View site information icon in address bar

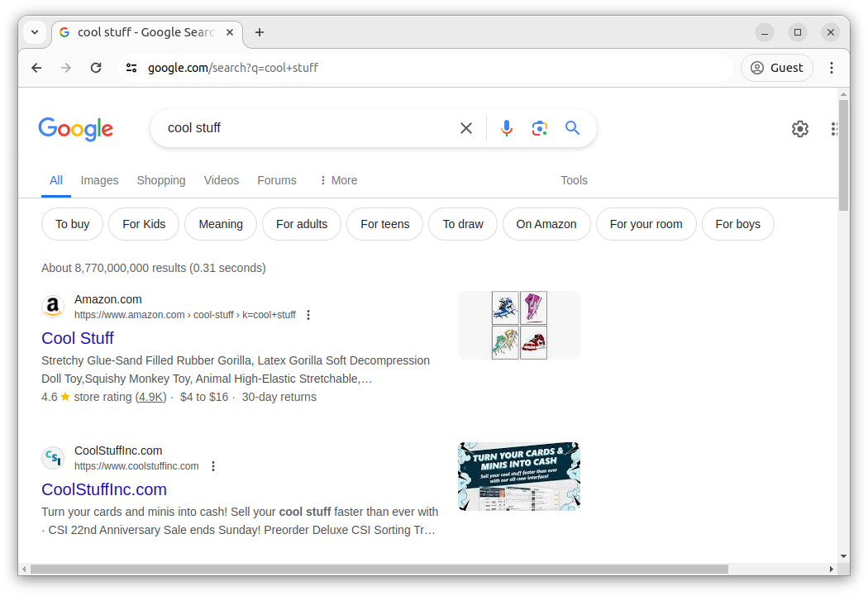pyautogui.click(x=131, y=68)
